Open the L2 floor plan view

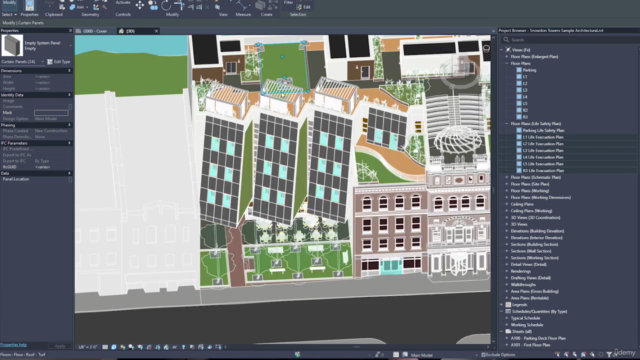[525, 83]
